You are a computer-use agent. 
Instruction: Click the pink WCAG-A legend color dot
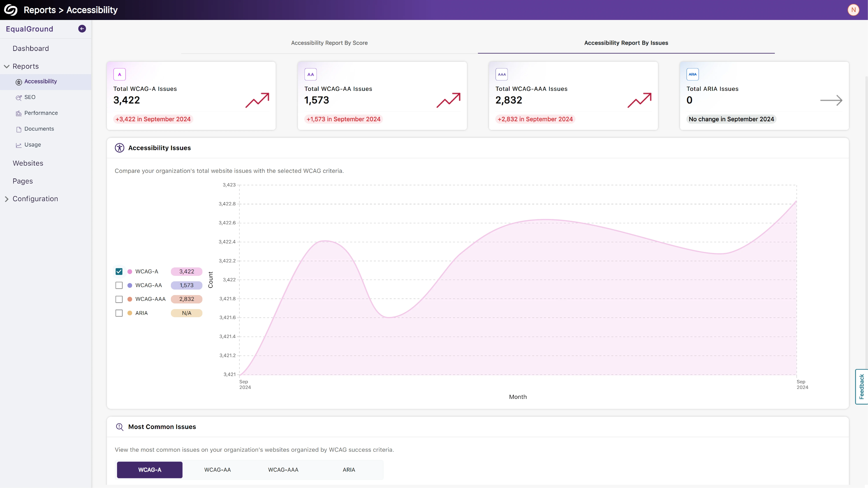130,271
